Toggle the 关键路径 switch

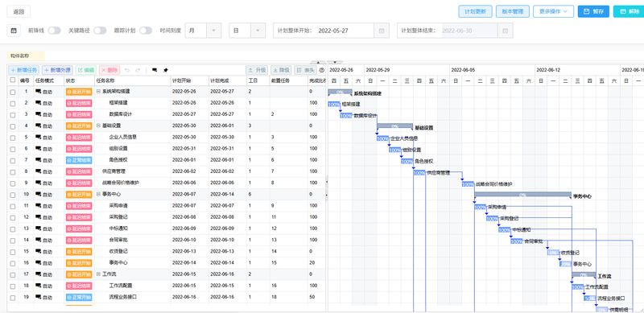100,31
